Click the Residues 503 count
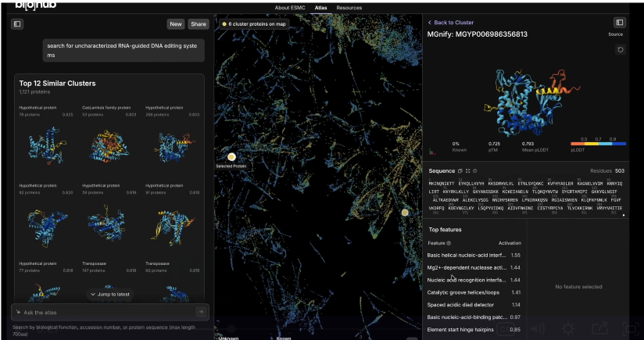The width and height of the screenshot is (644, 340). [x=607, y=171]
